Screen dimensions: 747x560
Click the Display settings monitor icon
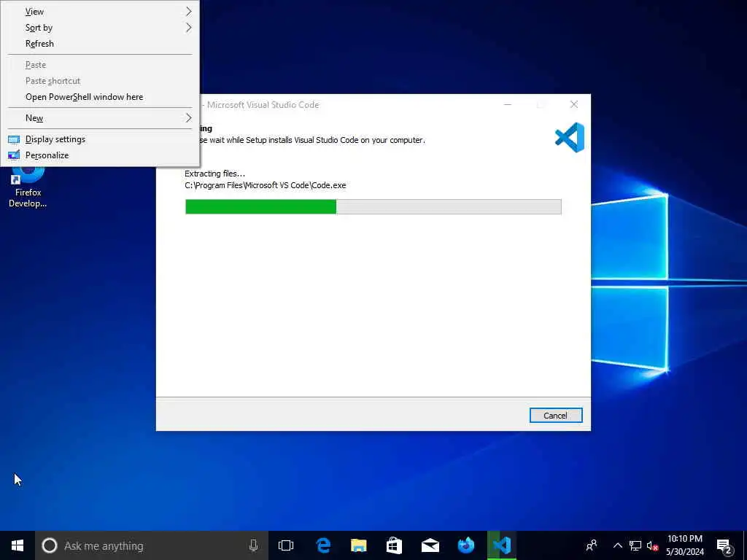tap(14, 139)
